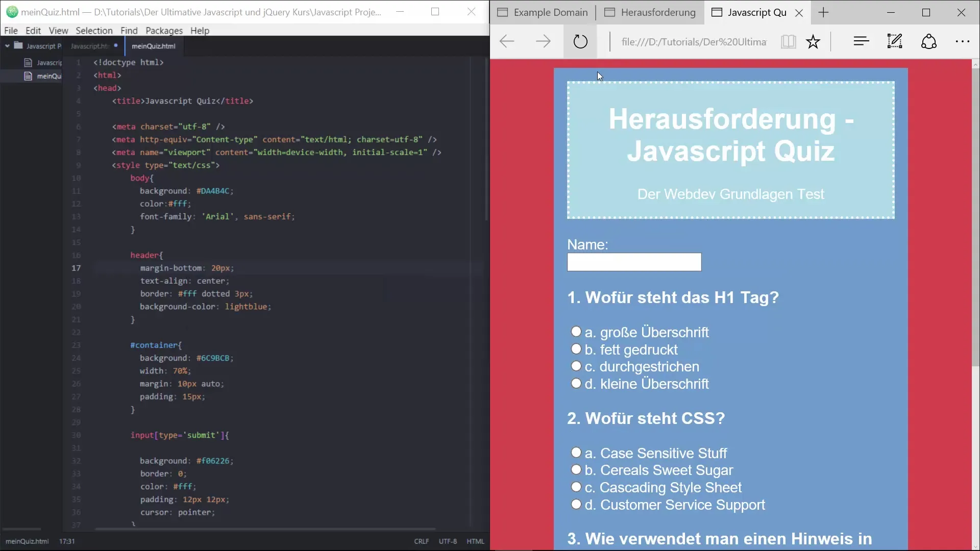Select Javascript file row in tree view

coord(31,62)
